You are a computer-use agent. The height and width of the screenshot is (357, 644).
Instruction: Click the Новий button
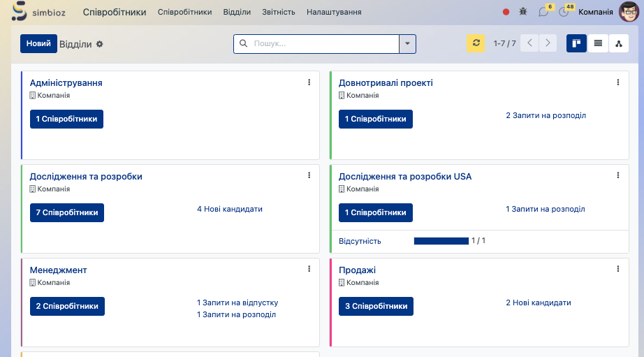38,43
